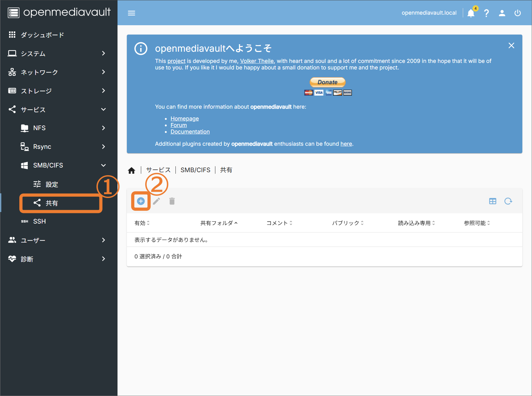Click サービス in breadcrumb
The width and height of the screenshot is (532, 396).
click(x=158, y=170)
